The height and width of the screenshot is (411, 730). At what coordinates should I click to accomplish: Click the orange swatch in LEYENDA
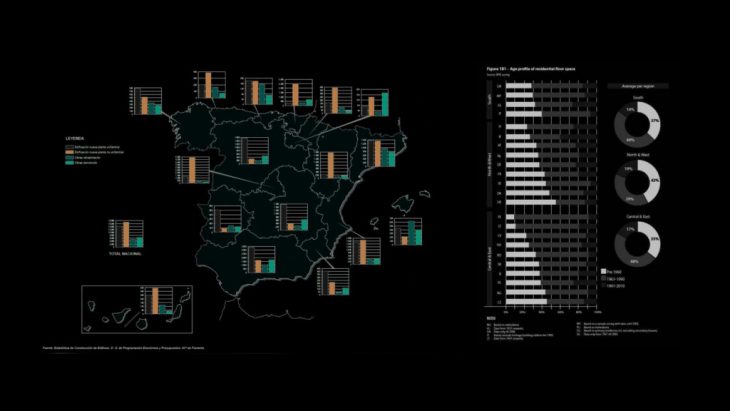(69, 151)
